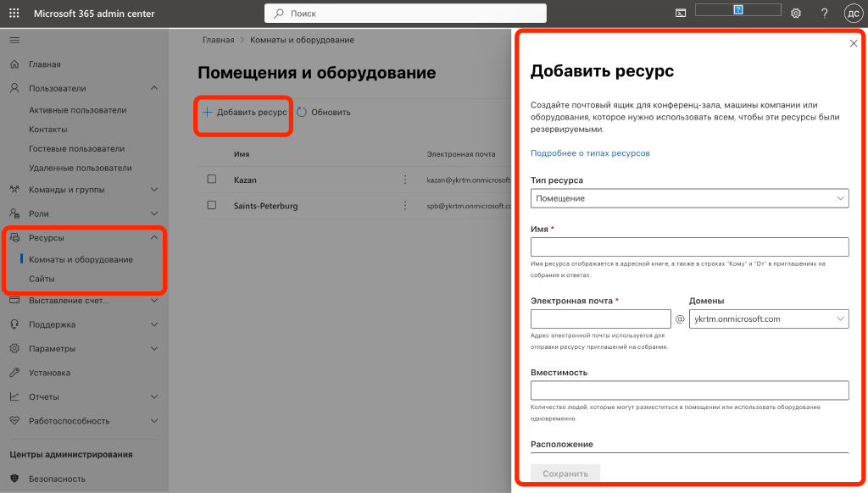Viewport: 868px width, 493px height.
Task: Expand the Выставление счетов chevron
Action: click(x=154, y=301)
